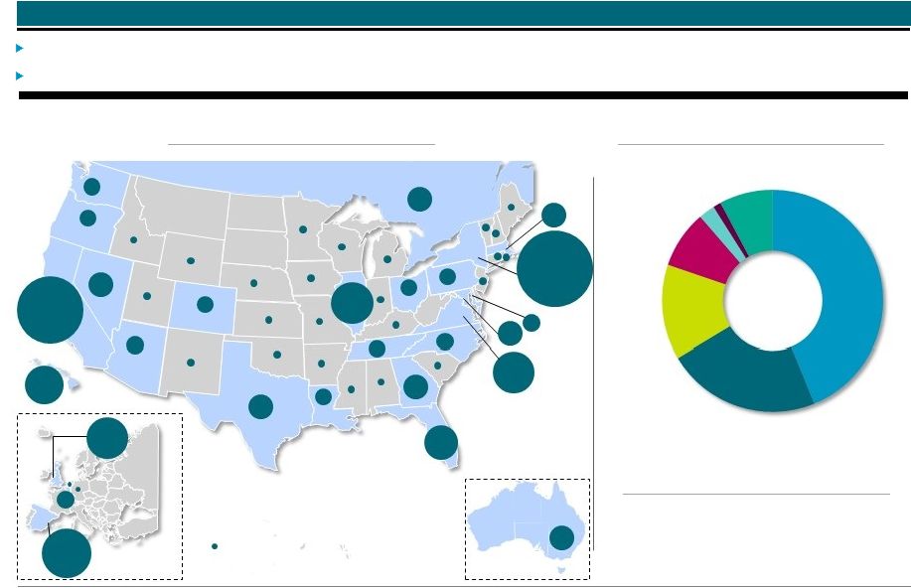Select the bubble over Arizona
Screen dimensions: 911x588
[135, 345]
